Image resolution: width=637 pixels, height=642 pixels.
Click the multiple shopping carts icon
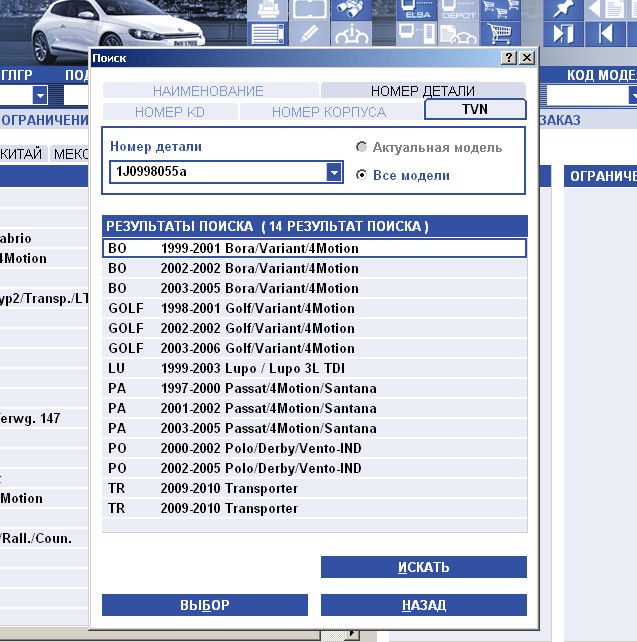point(500,9)
